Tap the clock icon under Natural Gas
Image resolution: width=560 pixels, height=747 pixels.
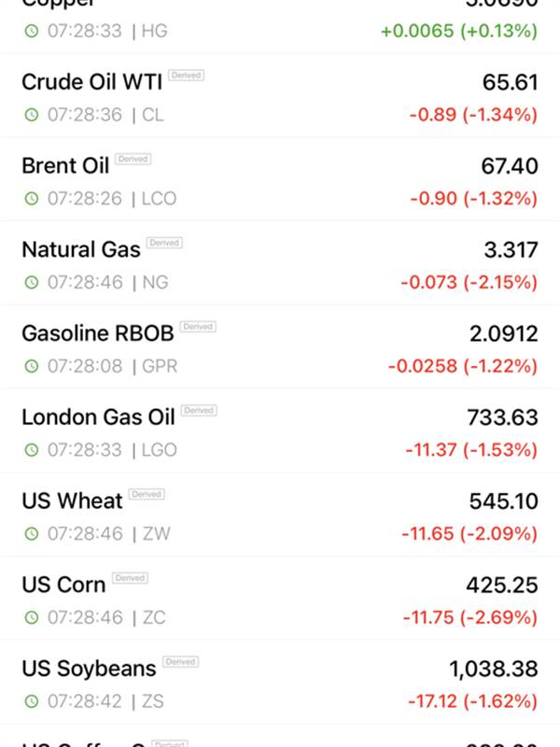[32, 283]
